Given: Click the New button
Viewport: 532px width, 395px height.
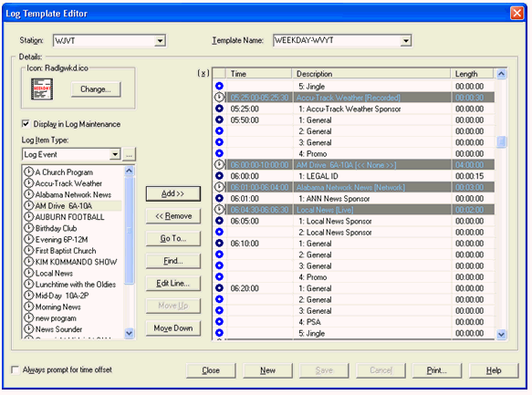Looking at the screenshot, I should tap(267, 370).
